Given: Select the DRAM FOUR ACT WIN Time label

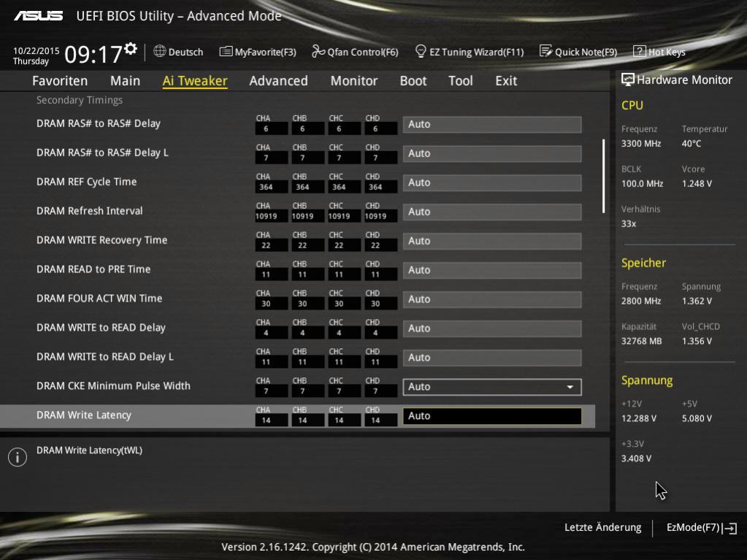Looking at the screenshot, I should [99, 299].
